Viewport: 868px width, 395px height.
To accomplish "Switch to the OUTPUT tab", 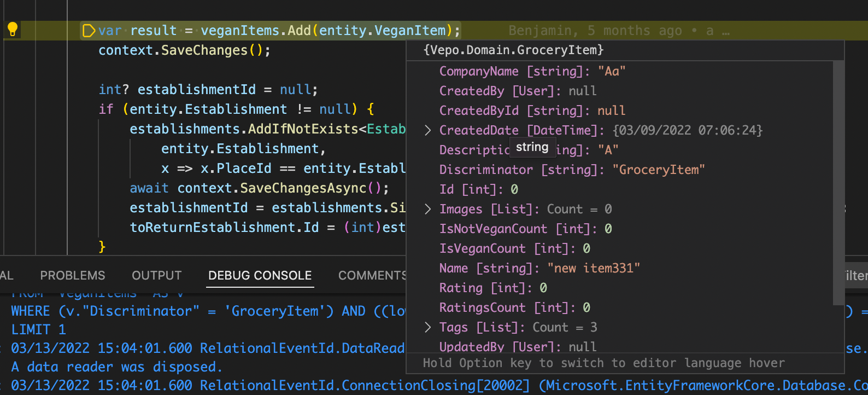I will [x=157, y=275].
